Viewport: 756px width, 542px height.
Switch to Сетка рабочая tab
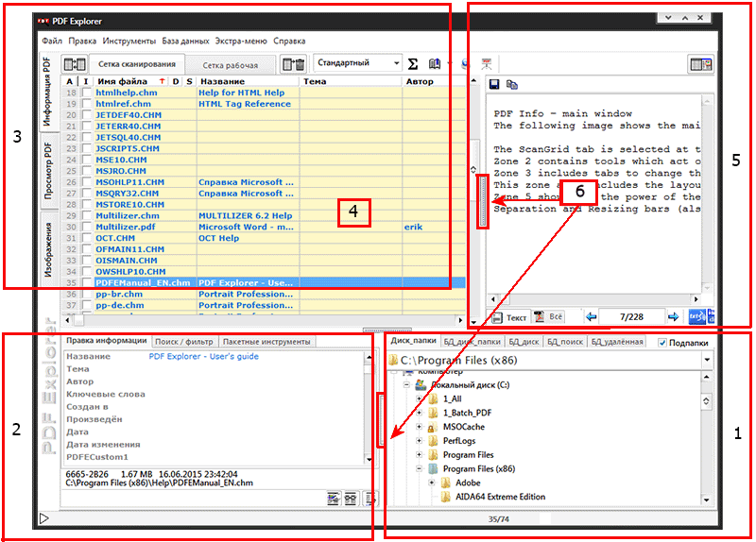[230, 65]
